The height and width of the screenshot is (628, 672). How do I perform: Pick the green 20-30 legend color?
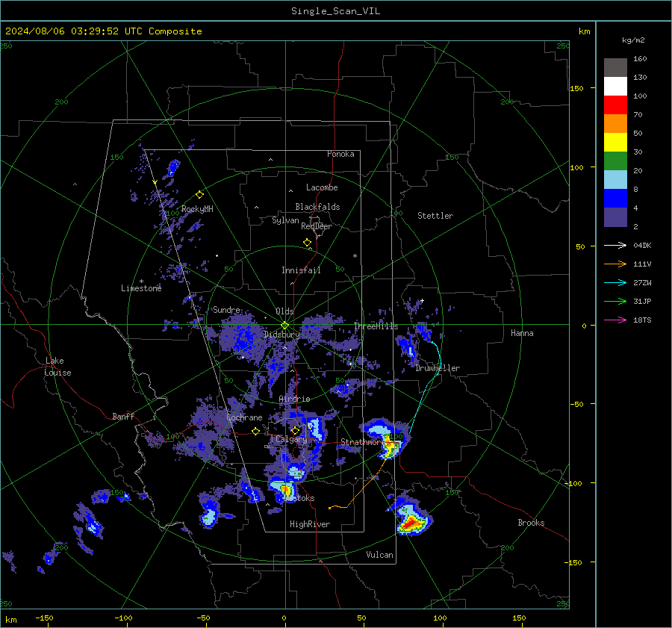(x=615, y=161)
